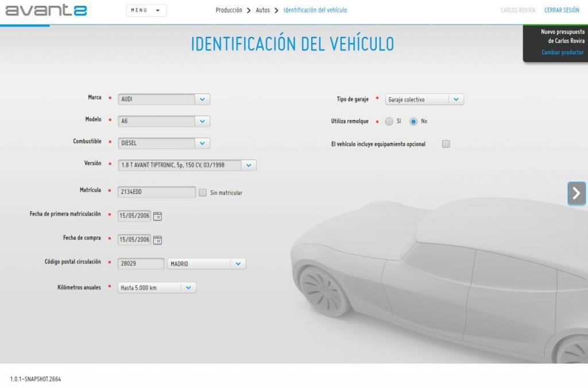588x388 pixels.
Task: Click the avante logo
Action: pyautogui.click(x=46, y=10)
